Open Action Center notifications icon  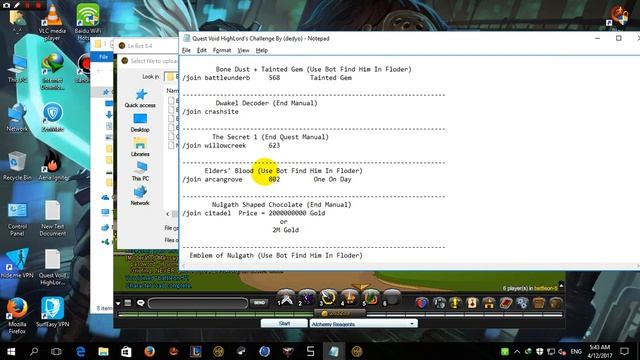pos(624,351)
